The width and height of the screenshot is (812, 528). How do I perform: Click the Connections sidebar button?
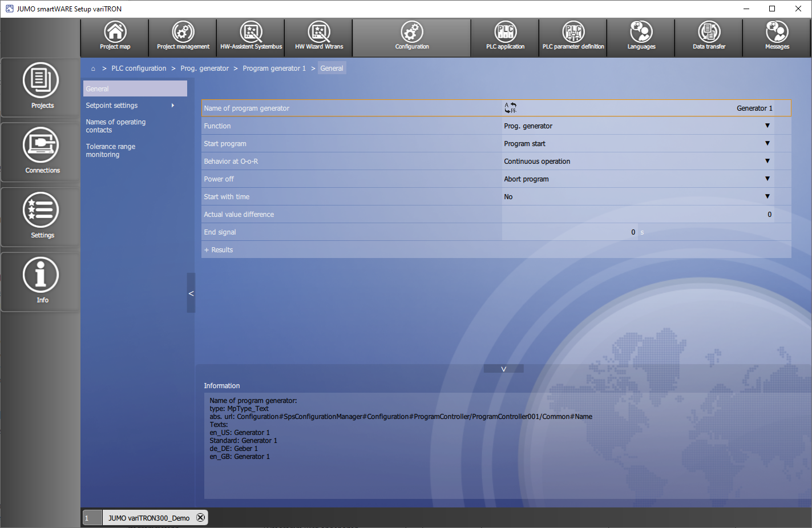pos(41,151)
